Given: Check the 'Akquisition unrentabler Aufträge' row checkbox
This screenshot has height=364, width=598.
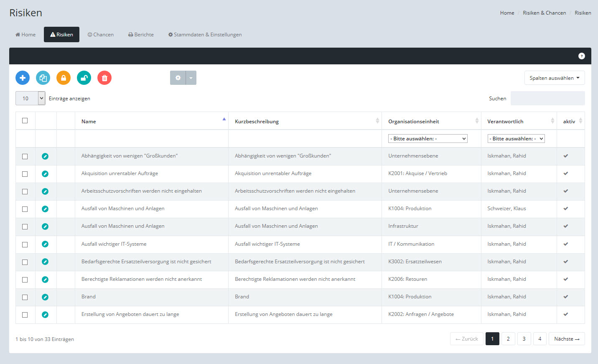Looking at the screenshot, I should tap(25, 174).
